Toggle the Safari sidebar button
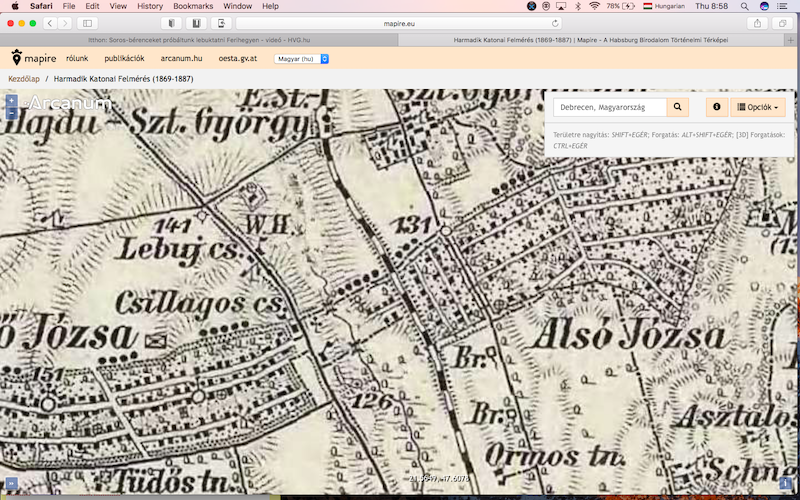Image resolution: width=800 pixels, height=500 pixels. point(87,23)
